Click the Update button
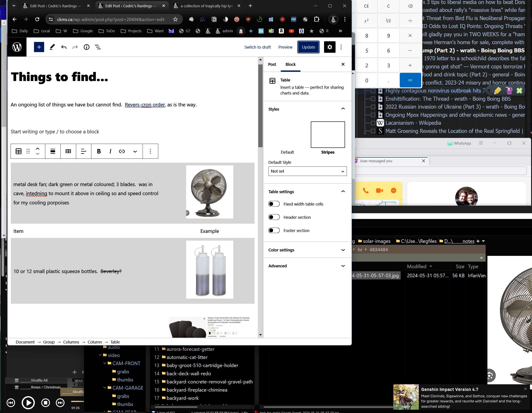Viewport: 532px width, 413px height. pyautogui.click(x=308, y=47)
